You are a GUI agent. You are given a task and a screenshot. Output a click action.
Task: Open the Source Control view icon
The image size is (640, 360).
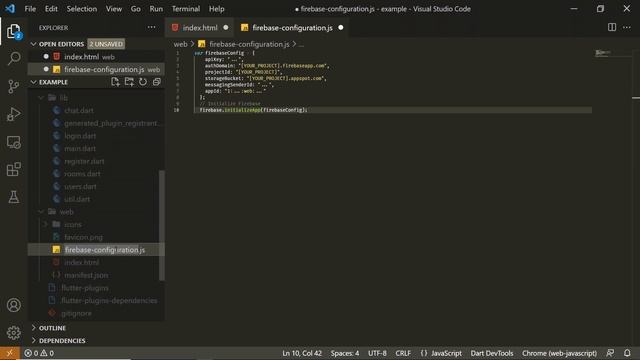coord(13,86)
